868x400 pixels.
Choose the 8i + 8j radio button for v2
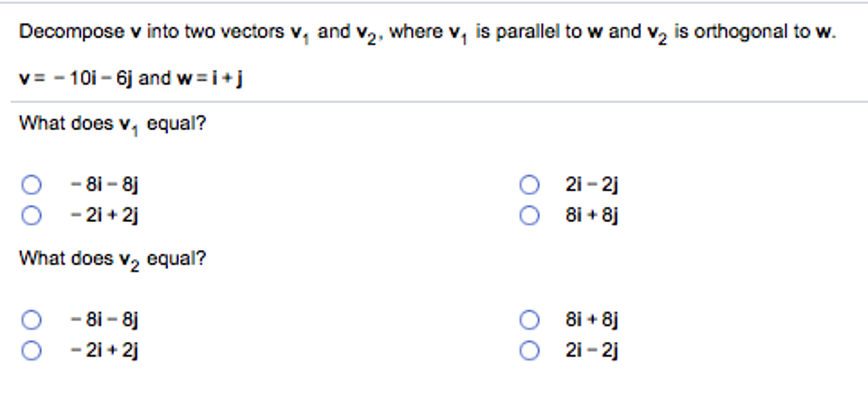click(529, 319)
